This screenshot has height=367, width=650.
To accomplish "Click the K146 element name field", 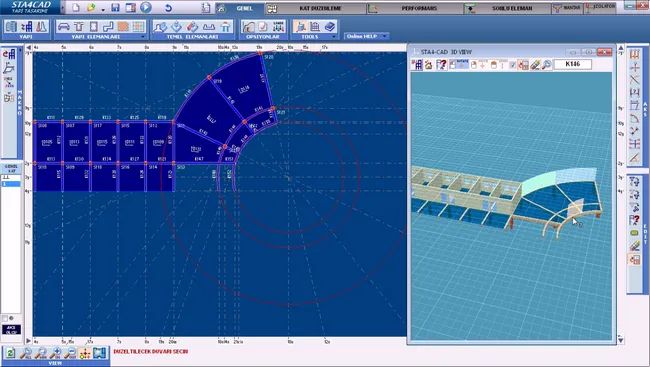I will point(572,64).
